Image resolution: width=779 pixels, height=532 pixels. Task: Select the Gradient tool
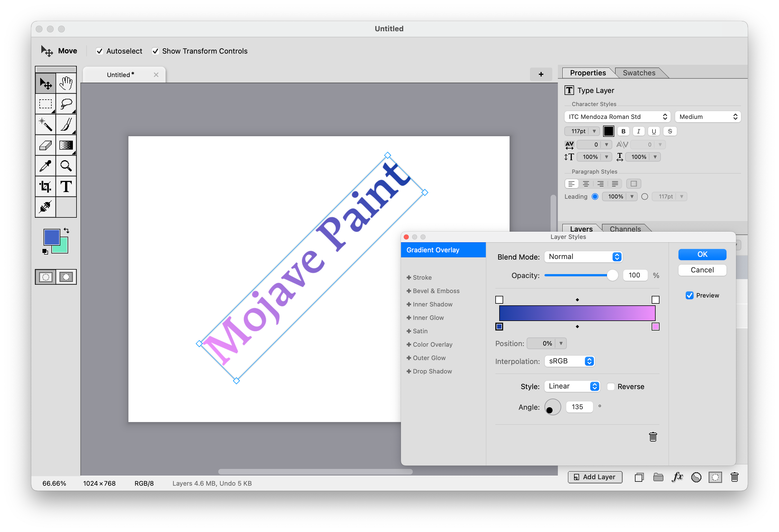coord(66,145)
